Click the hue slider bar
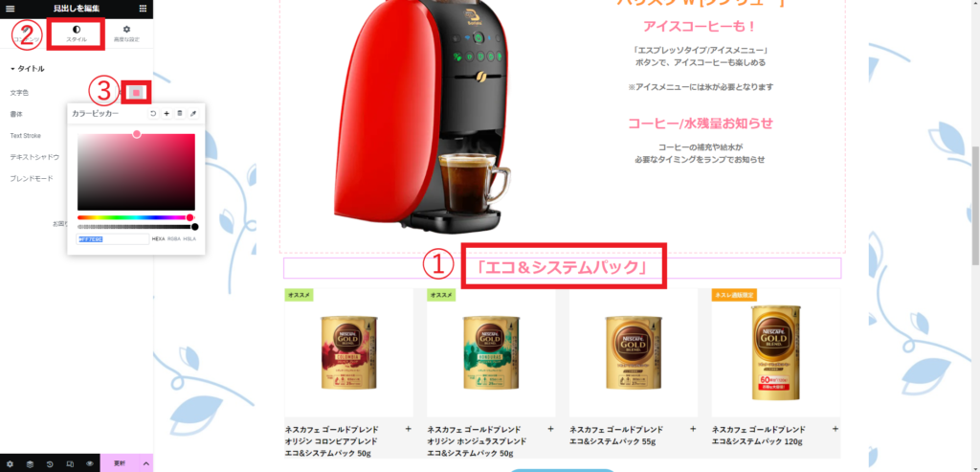 tap(136, 217)
